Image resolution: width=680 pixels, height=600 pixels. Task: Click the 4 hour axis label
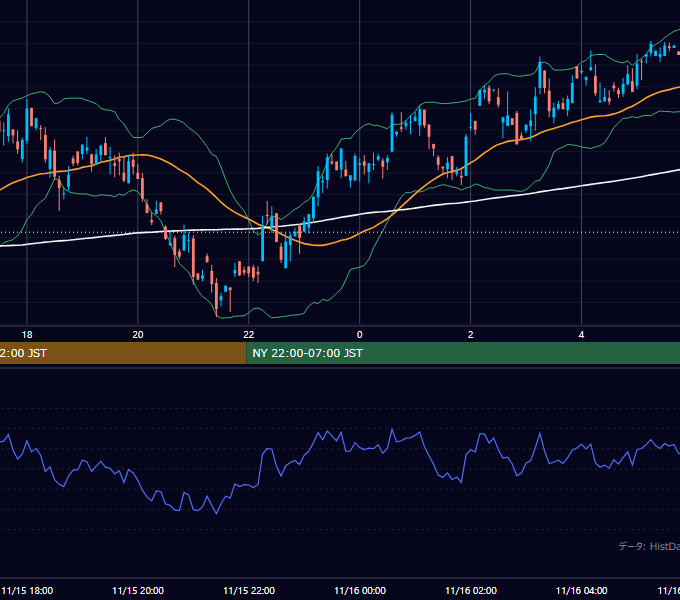(x=581, y=334)
